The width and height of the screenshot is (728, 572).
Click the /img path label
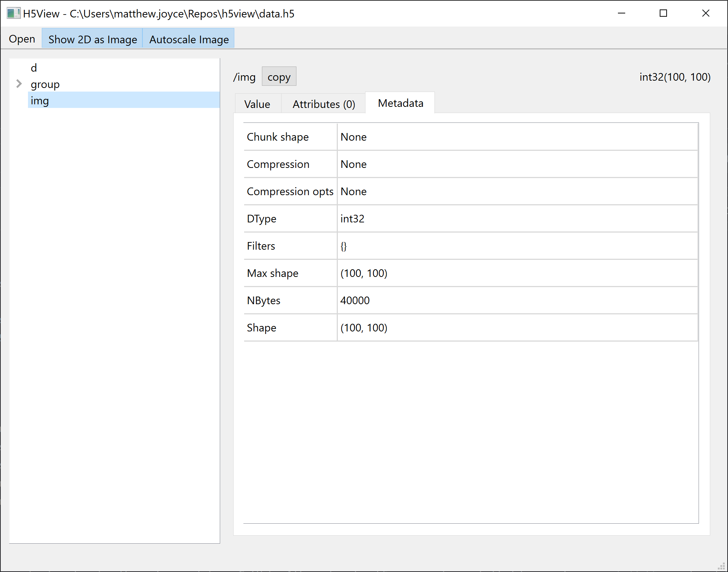[x=244, y=77]
